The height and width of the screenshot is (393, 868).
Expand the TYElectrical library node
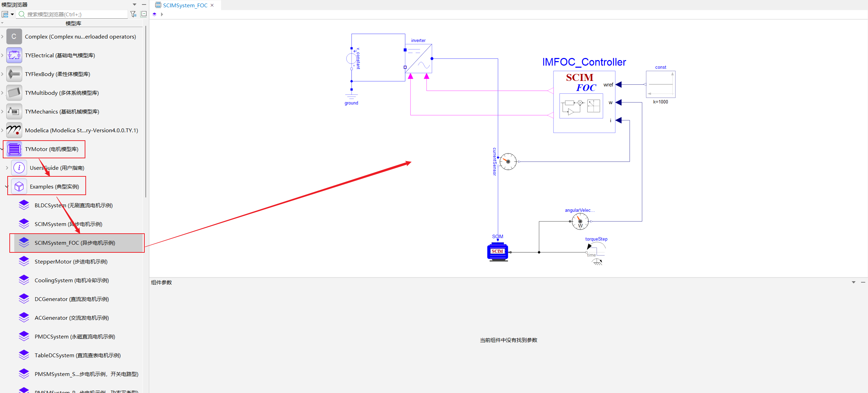point(2,55)
